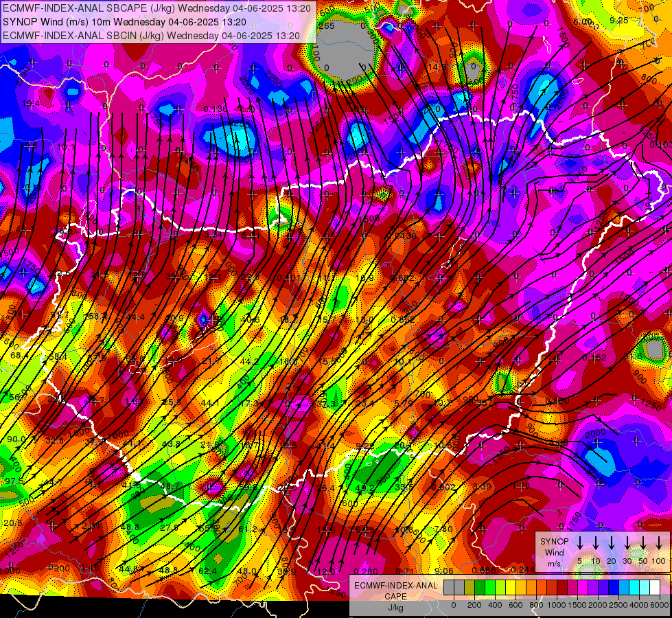Click the station value 97.5
The image size is (672, 618).
14,481
